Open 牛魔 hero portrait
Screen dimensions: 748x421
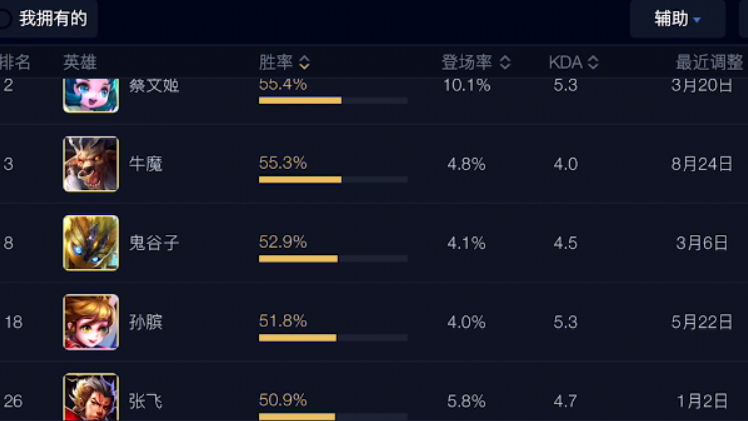click(x=91, y=164)
